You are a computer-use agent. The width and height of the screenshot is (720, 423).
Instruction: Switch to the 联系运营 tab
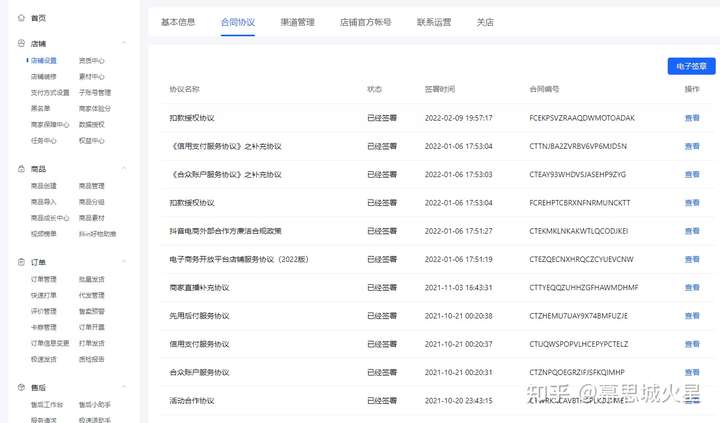click(x=434, y=22)
